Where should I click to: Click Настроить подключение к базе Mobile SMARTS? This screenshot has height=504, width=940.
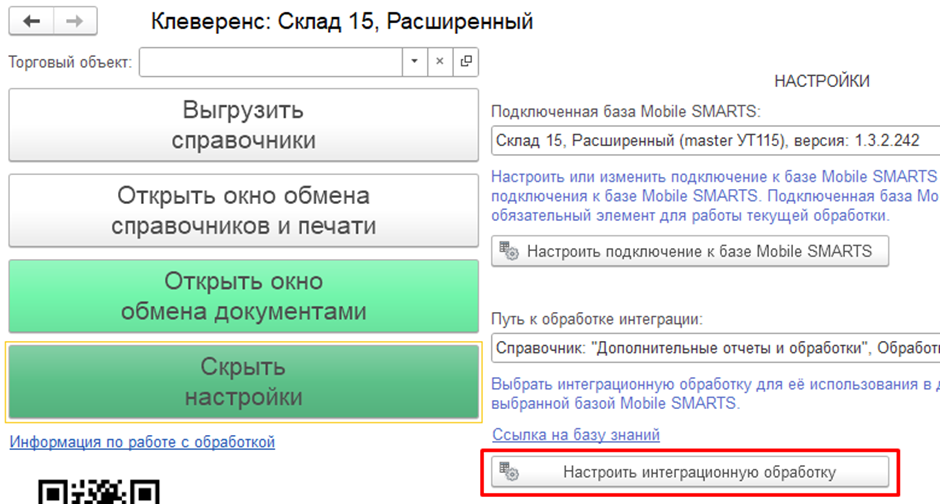(690, 251)
